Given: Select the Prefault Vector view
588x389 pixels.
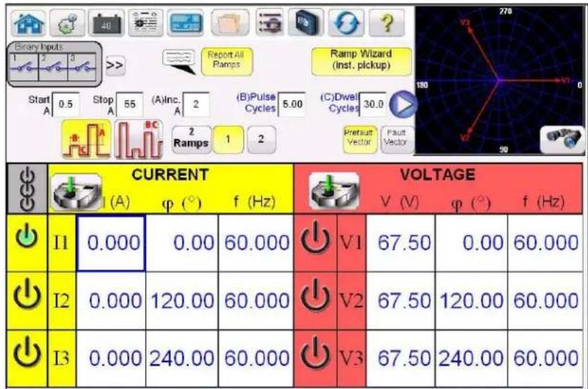Looking at the screenshot, I should [359, 138].
